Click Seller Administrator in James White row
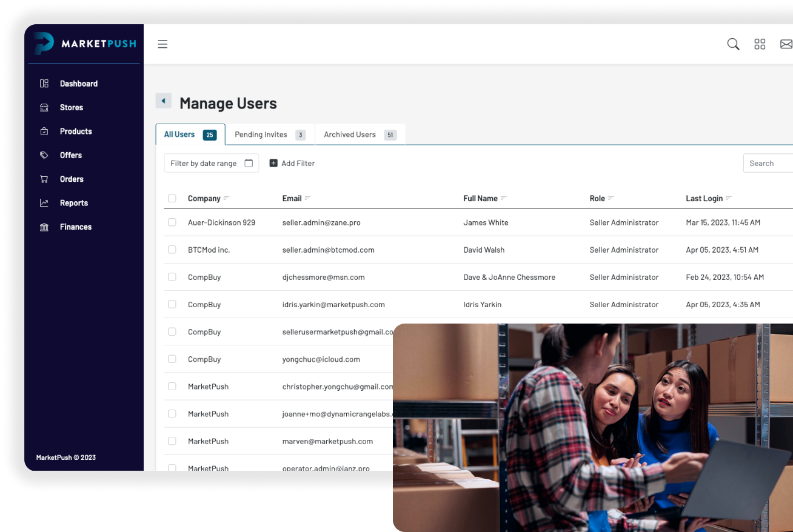793x532 pixels. pos(624,222)
